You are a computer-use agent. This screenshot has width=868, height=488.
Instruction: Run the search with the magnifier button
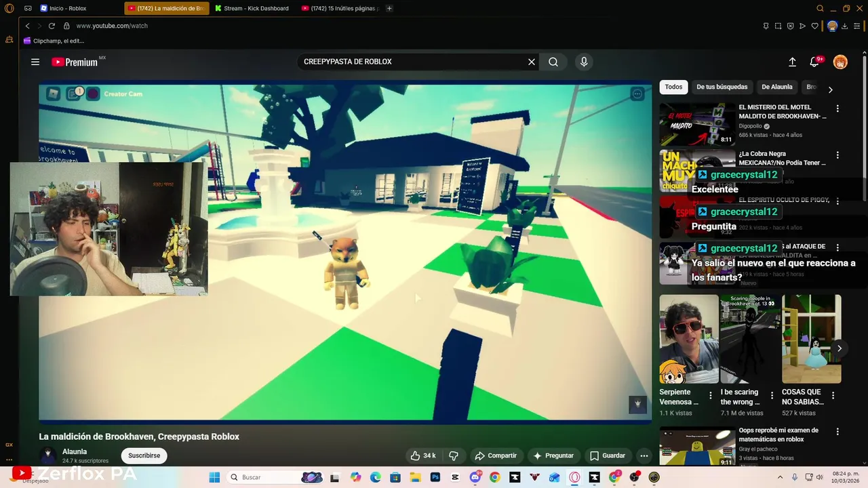(553, 62)
